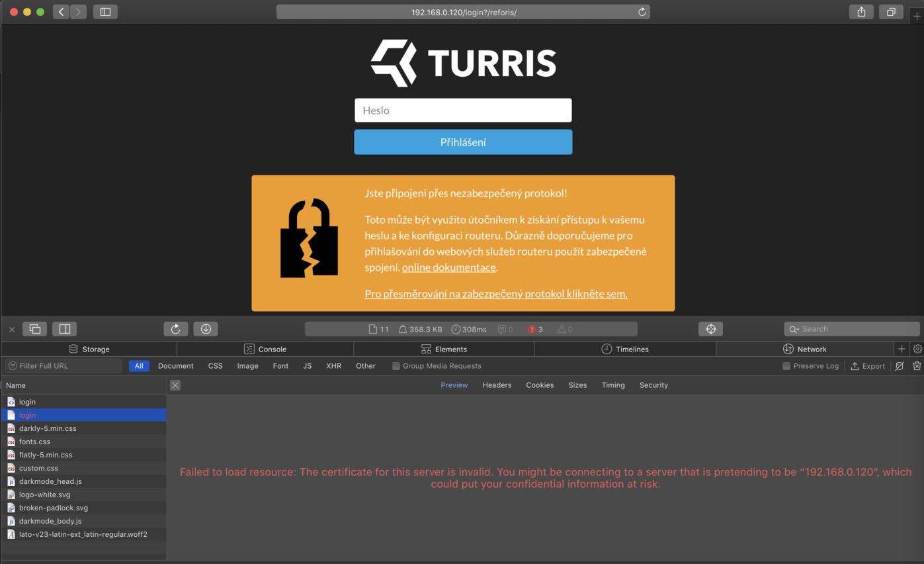Screen dimensions: 924x564
Task: Switch to the Timelines tab
Action: tap(625, 349)
